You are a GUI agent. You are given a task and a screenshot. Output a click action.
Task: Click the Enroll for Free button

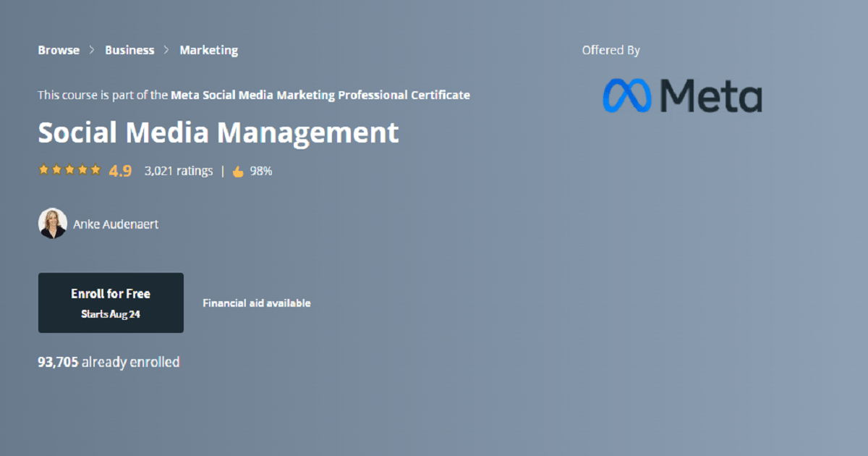pos(111,303)
